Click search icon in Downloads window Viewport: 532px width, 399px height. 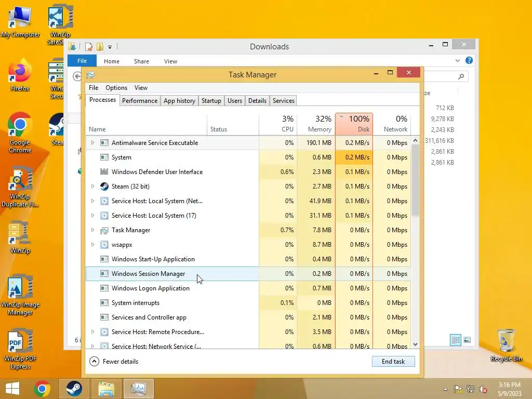point(461,76)
